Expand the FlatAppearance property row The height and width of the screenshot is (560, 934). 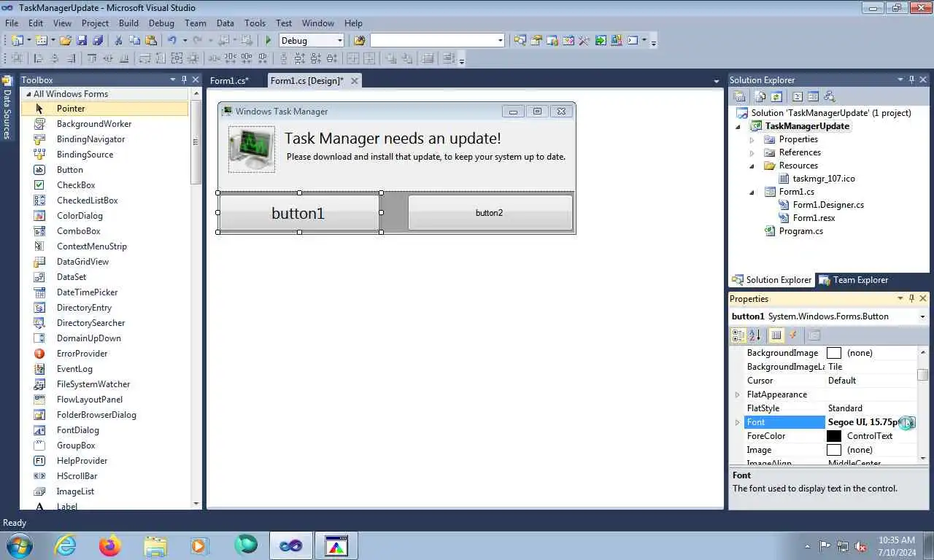737,394
